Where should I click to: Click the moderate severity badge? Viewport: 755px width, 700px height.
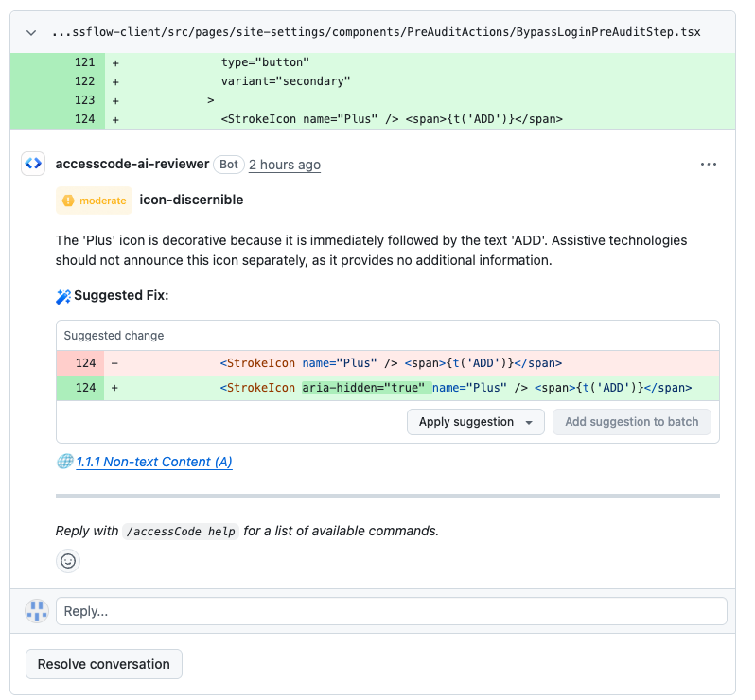point(95,201)
